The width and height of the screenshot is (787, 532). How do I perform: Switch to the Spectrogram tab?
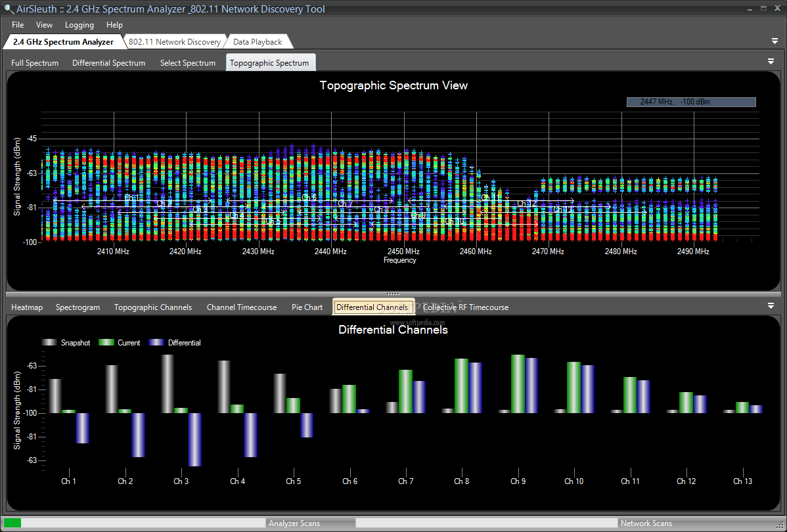(x=78, y=307)
